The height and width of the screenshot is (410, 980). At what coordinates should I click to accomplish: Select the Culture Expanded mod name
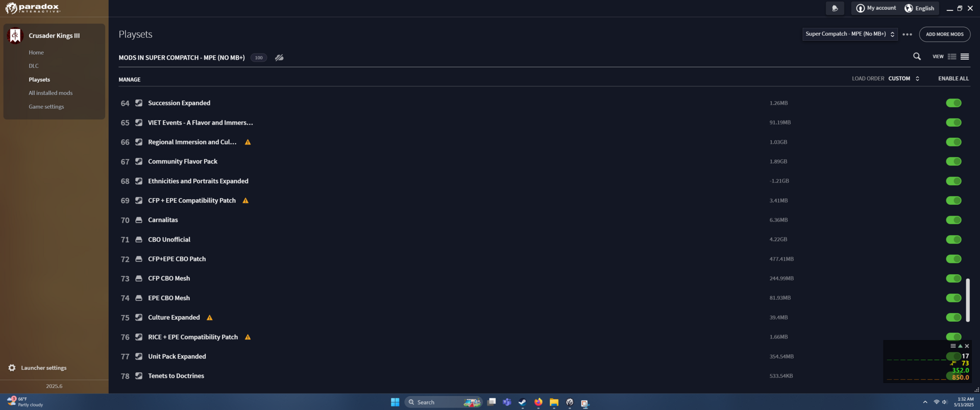[174, 318]
